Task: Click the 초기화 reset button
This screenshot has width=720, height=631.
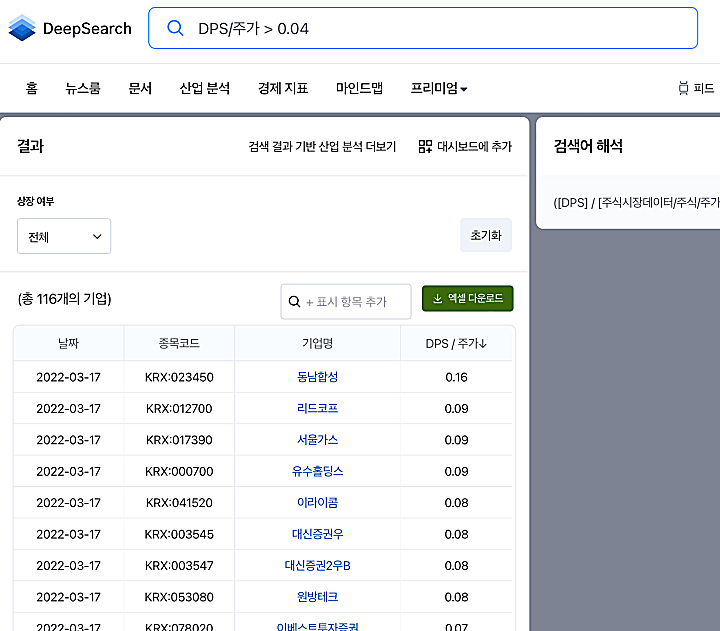Action: (486, 235)
